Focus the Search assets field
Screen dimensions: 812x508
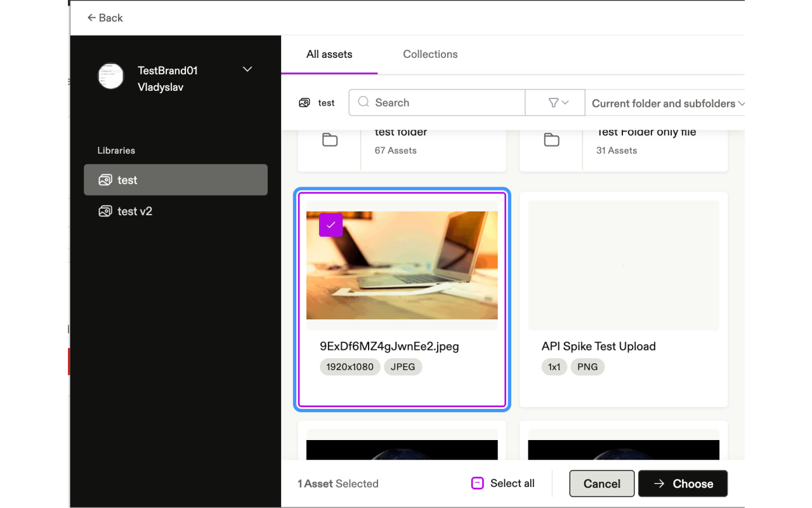(437, 103)
